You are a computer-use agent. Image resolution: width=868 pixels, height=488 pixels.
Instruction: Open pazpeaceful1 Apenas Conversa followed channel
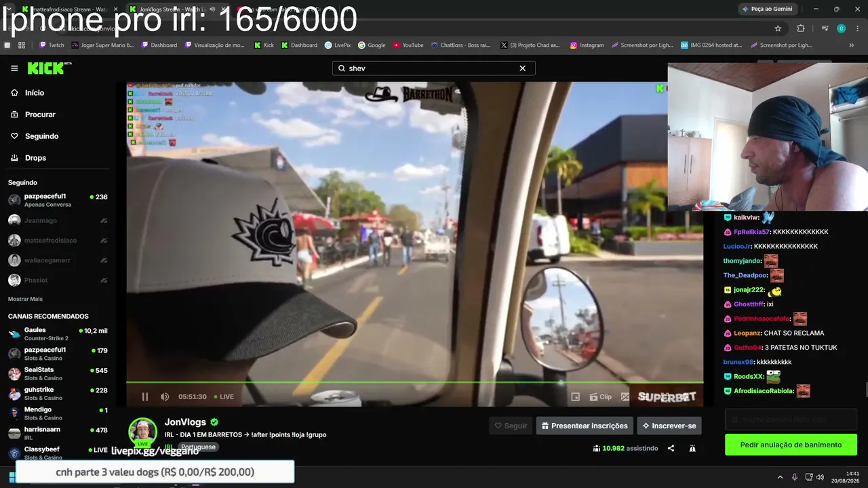(58, 200)
